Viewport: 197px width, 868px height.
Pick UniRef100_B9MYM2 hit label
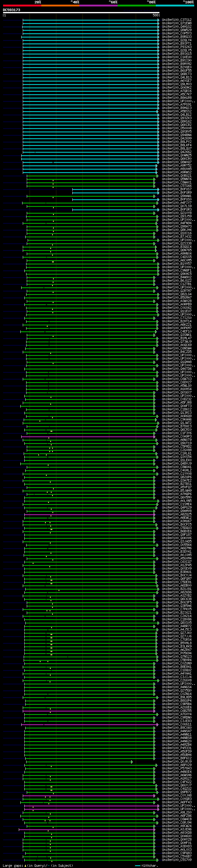pos(177,64)
